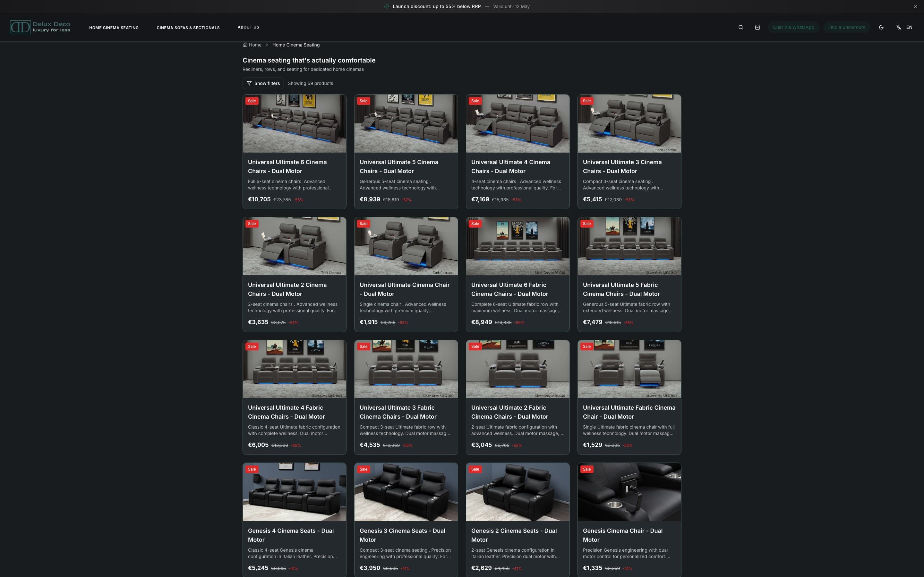Screen dimensions: 924x577
Task: Open the ABOUT US menu
Action: [248, 27]
